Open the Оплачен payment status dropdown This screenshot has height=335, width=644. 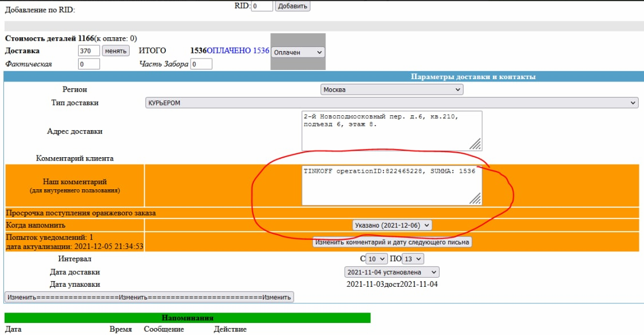(x=298, y=52)
